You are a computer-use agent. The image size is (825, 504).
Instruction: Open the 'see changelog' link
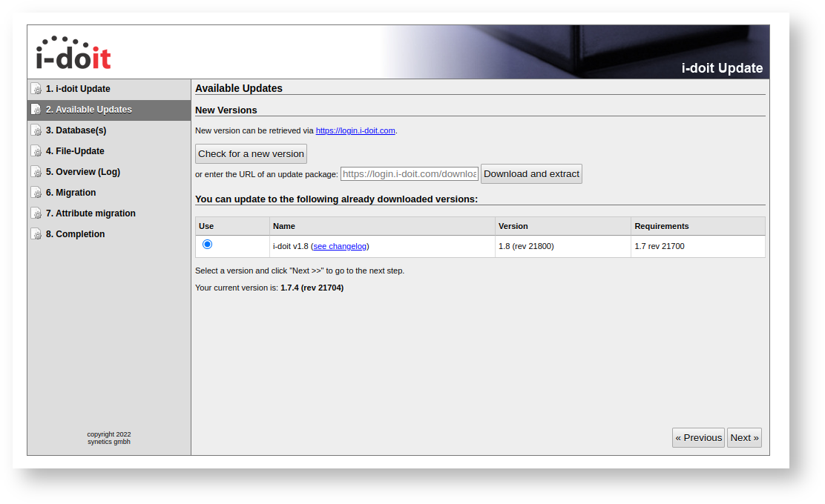click(x=340, y=246)
